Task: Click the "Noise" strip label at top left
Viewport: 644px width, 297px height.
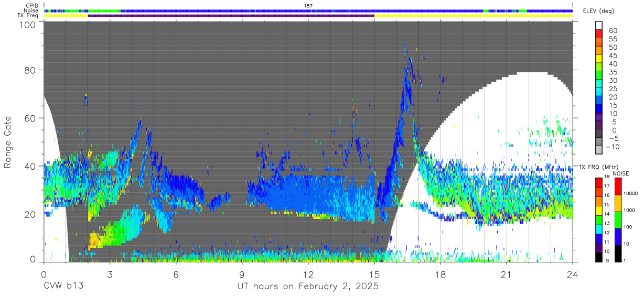Action: tap(32, 10)
